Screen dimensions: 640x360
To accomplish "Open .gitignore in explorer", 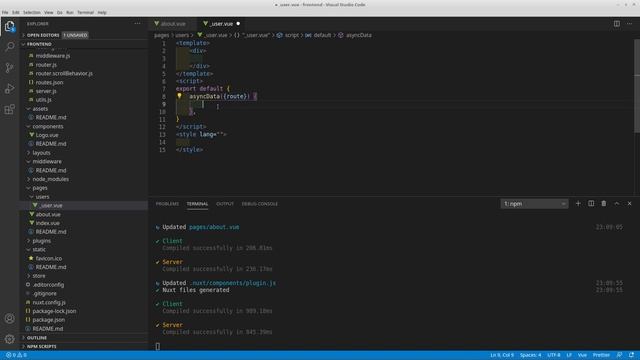I will pyautogui.click(x=45, y=293).
